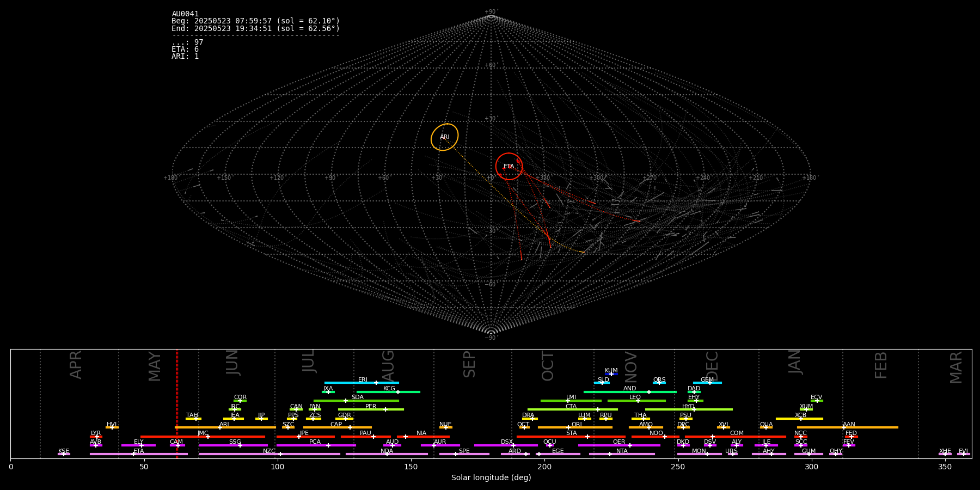
Task: Select the LEO shower label
Action: pos(635,397)
